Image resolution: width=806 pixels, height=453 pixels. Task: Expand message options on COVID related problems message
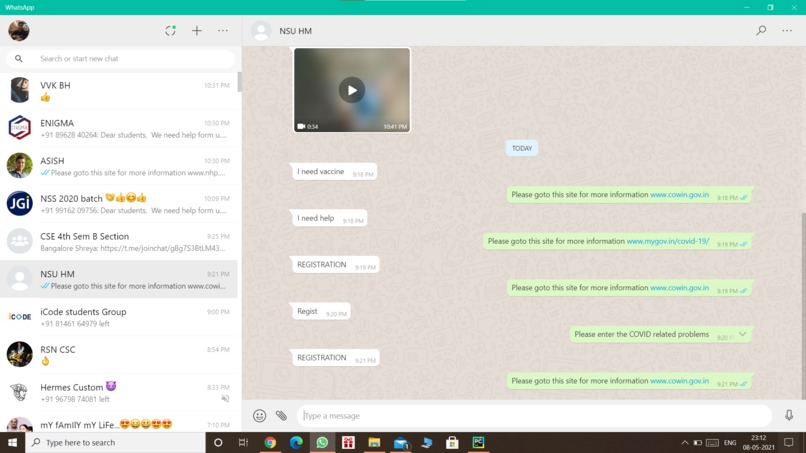tap(742, 334)
